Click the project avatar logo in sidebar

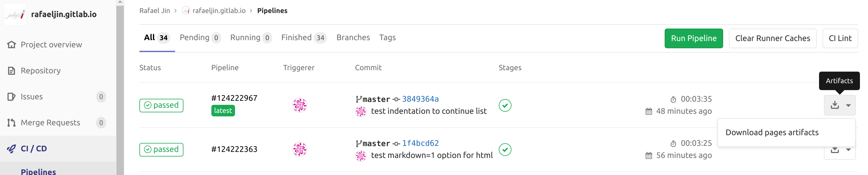tap(15, 14)
